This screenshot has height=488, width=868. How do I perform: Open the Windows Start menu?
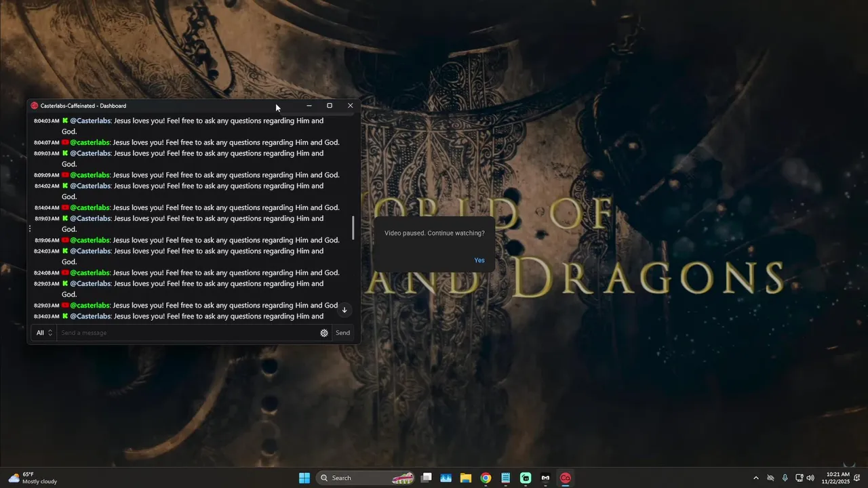click(304, 478)
